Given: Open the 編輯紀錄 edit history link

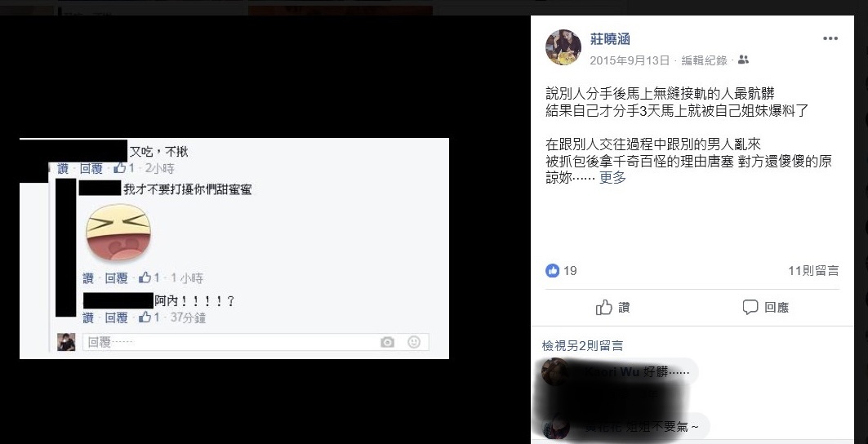Looking at the screenshot, I should 704,60.
